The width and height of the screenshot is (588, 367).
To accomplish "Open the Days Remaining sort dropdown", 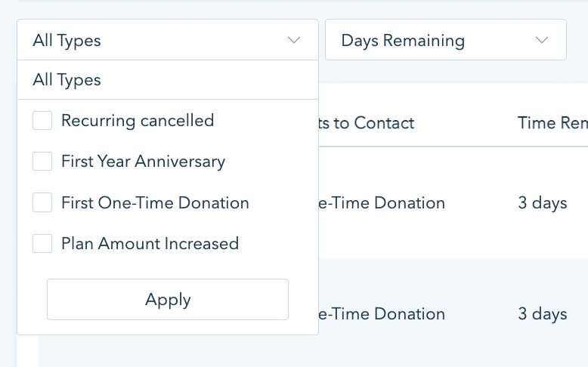I will coord(445,41).
